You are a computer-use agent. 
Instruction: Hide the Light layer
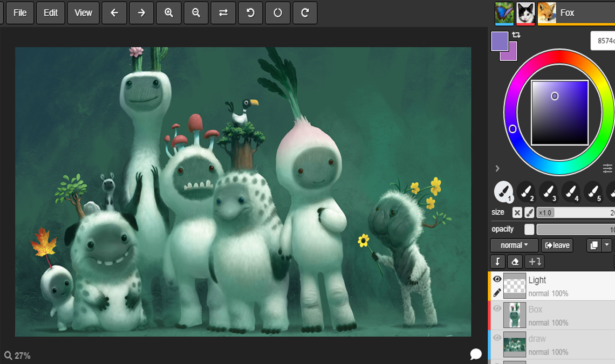pyautogui.click(x=497, y=279)
